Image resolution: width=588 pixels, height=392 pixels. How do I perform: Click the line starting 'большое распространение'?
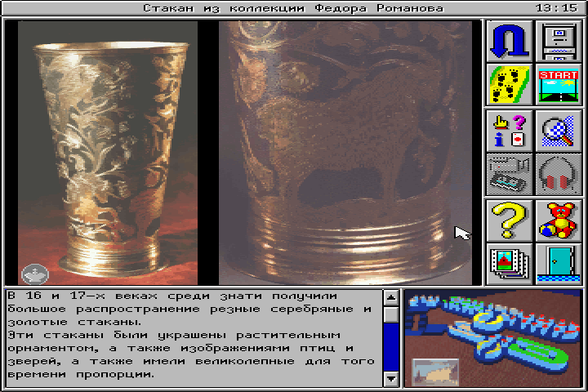189,309
